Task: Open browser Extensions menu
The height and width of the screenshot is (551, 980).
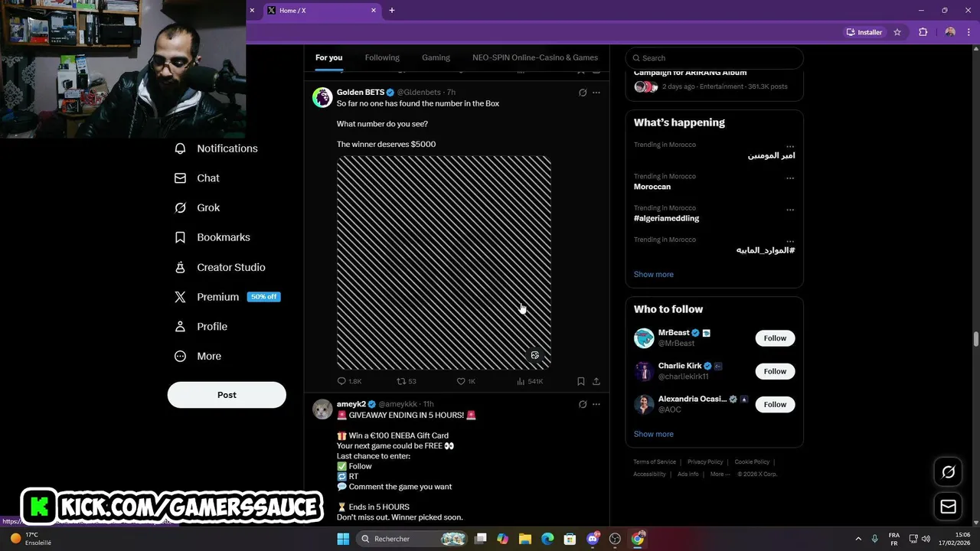Action: coord(923,32)
